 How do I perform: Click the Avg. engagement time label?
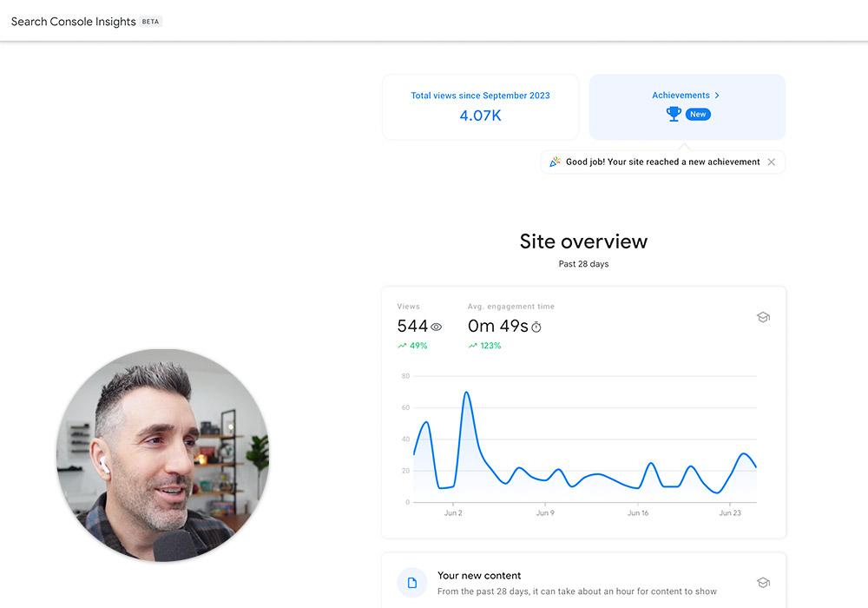coord(511,307)
